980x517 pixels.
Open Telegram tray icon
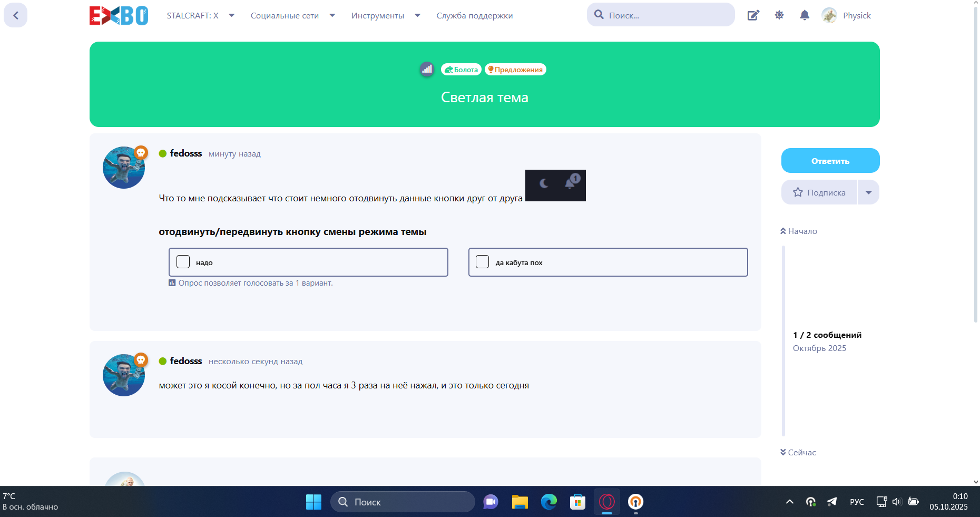(x=832, y=502)
